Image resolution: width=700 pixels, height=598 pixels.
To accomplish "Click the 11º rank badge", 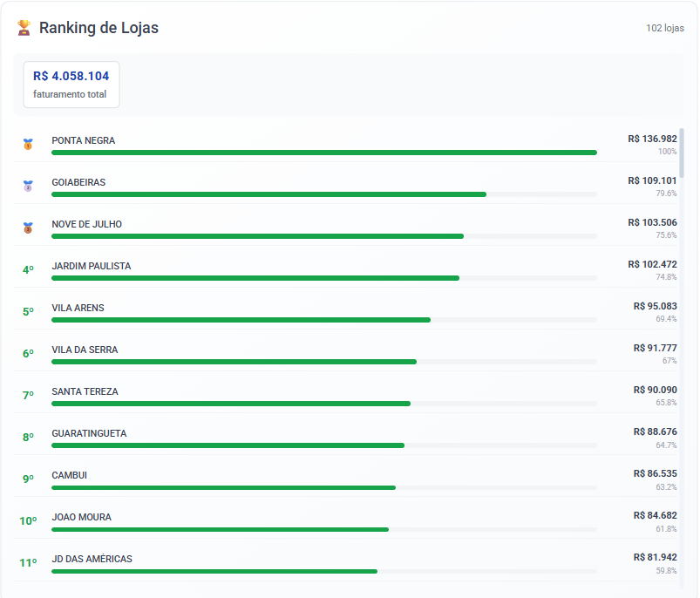I will coord(28,563).
